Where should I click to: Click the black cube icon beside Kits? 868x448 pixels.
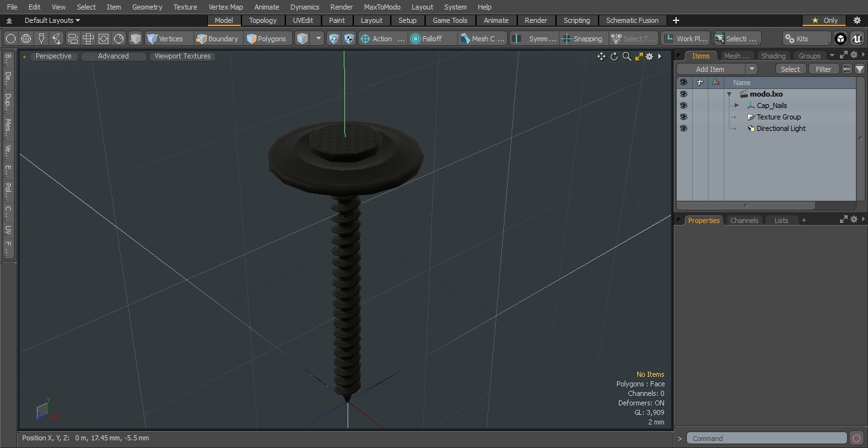coord(841,39)
